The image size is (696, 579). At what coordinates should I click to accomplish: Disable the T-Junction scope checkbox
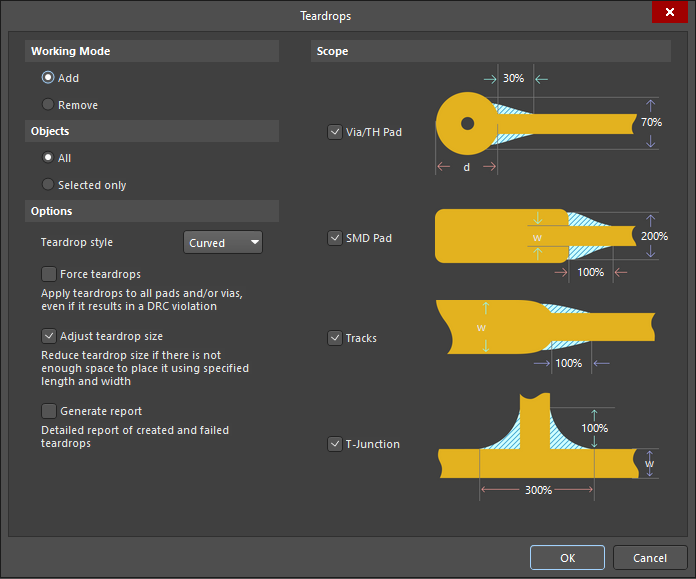[335, 444]
